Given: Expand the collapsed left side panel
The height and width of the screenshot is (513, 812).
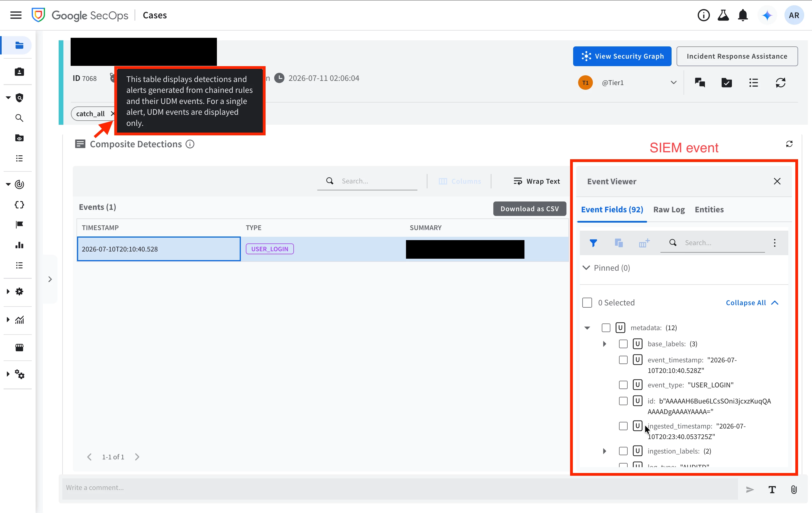Looking at the screenshot, I should [x=50, y=279].
